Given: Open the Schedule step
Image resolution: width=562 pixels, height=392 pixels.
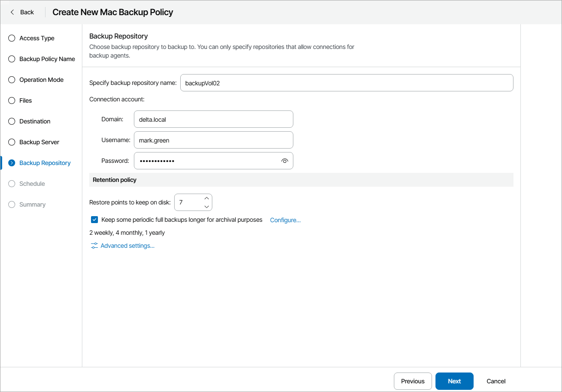Looking at the screenshot, I should [32, 184].
